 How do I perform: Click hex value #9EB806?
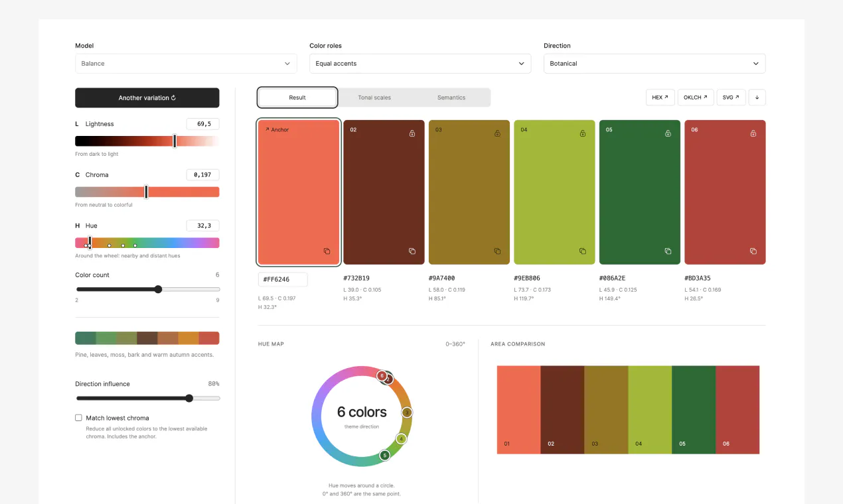pyautogui.click(x=527, y=278)
